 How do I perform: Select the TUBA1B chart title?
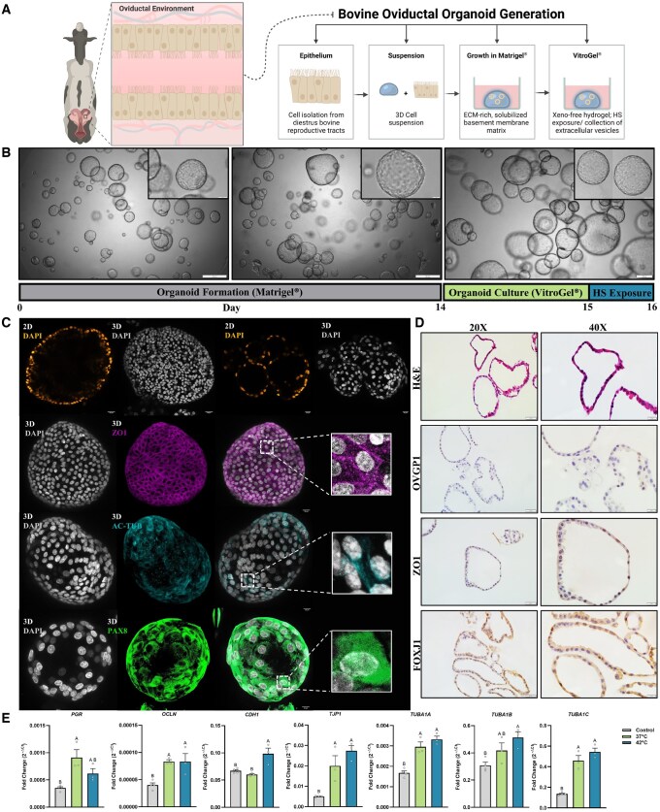(x=502, y=714)
